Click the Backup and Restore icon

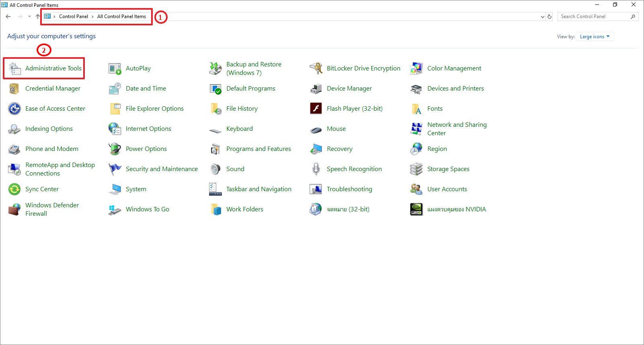point(215,68)
